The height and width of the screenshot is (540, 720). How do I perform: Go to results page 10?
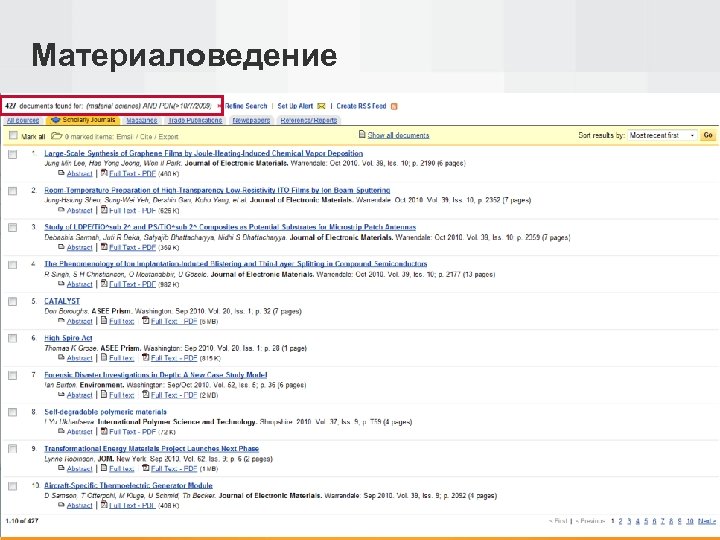[x=690, y=521]
